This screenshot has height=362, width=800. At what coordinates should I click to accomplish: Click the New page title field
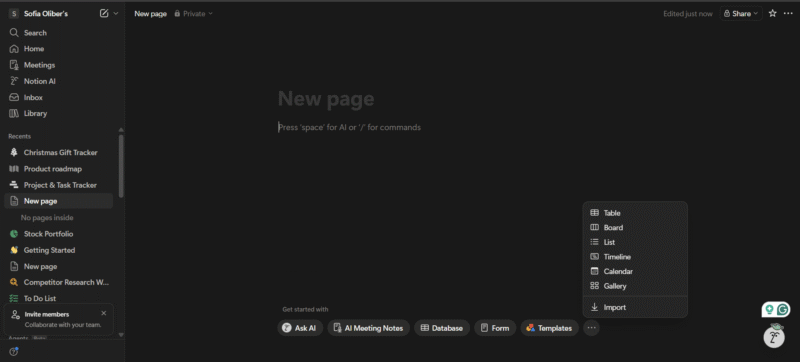point(326,99)
